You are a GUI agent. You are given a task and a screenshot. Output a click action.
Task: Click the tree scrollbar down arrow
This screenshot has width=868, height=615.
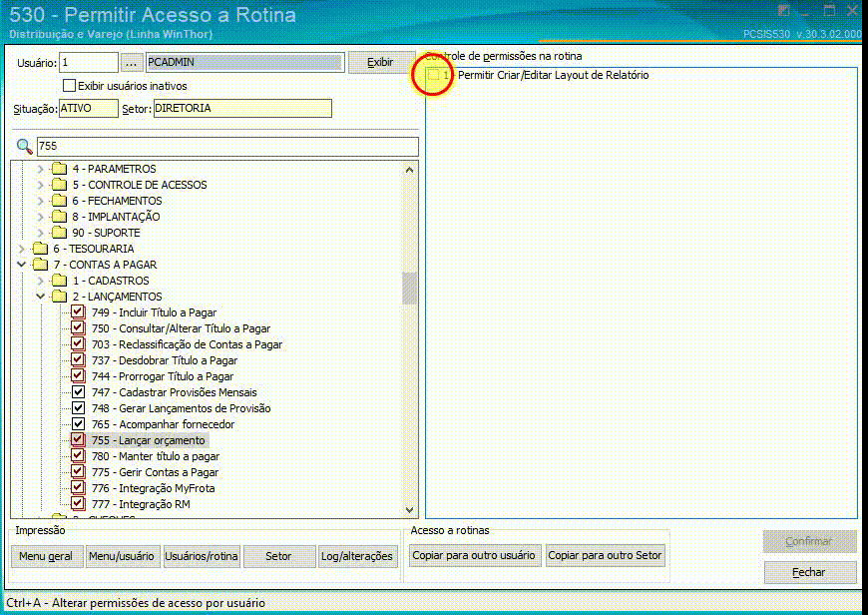tap(410, 510)
